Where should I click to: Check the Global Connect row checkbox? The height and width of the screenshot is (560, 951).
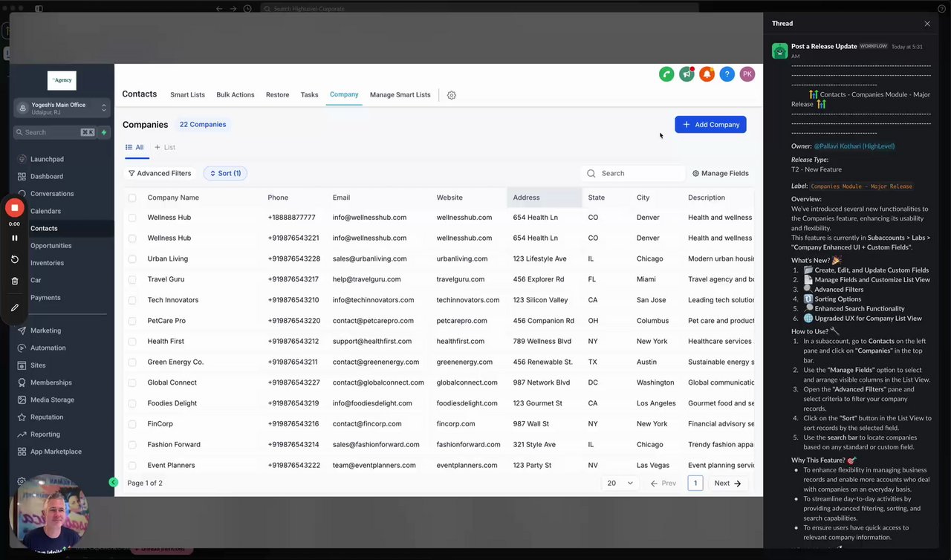132,382
